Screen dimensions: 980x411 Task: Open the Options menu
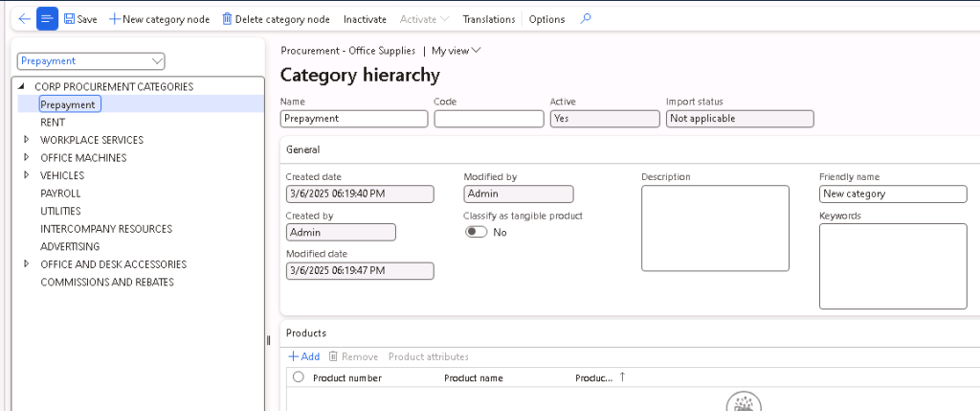546,19
